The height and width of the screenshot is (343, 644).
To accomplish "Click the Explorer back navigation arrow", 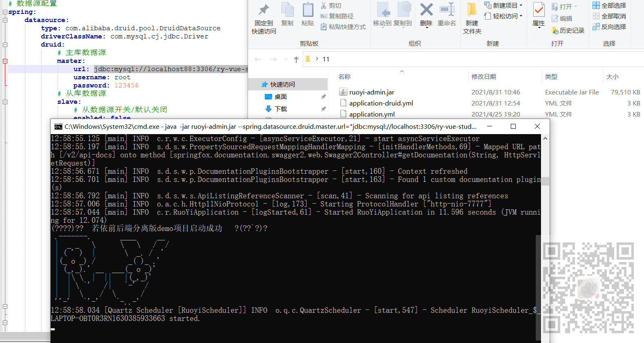I will pyautogui.click(x=258, y=59).
